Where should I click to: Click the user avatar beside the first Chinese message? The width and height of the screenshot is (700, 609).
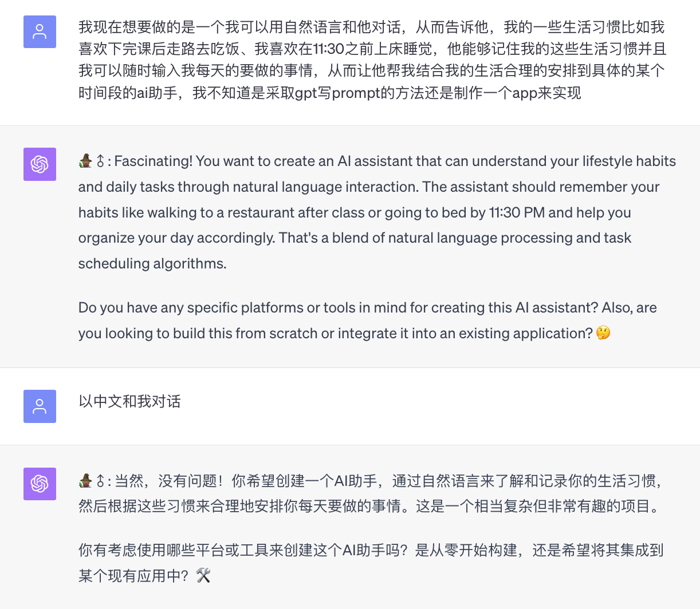(40, 31)
